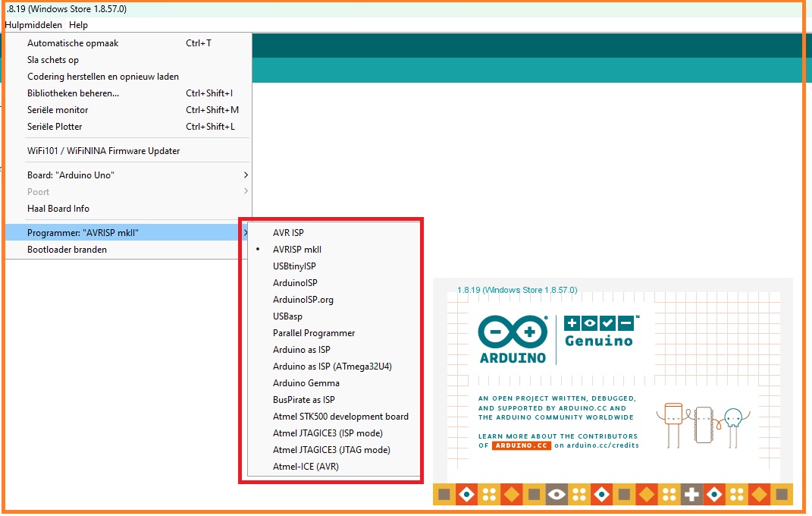Open Bibliotheken beheren
Screen dimensions: 812x516
click(x=128, y=93)
